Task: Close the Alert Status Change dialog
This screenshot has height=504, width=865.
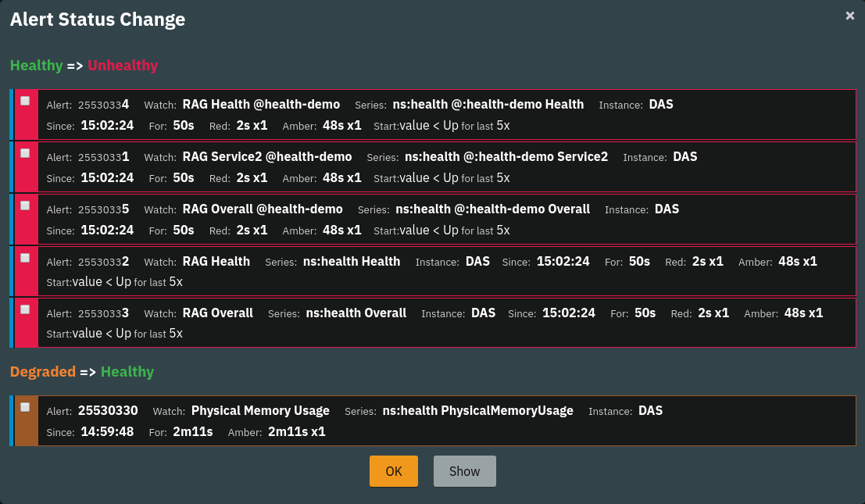Action: tap(851, 15)
